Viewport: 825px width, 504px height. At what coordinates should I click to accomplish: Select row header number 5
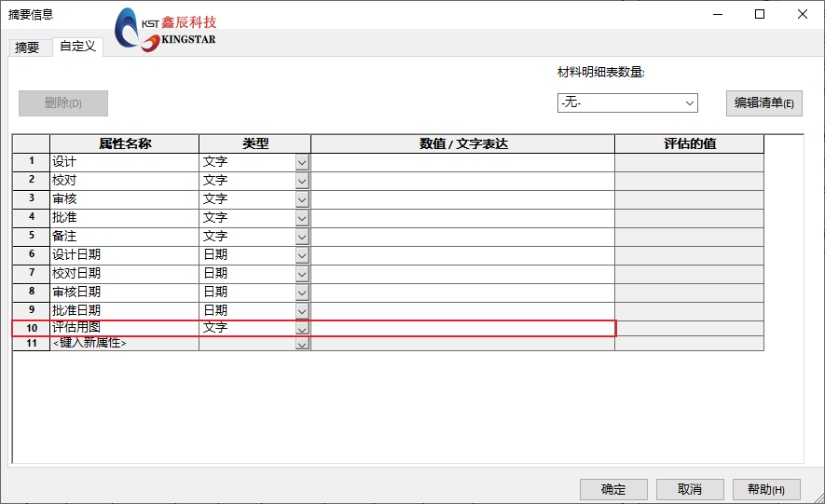pyautogui.click(x=32, y=237)
